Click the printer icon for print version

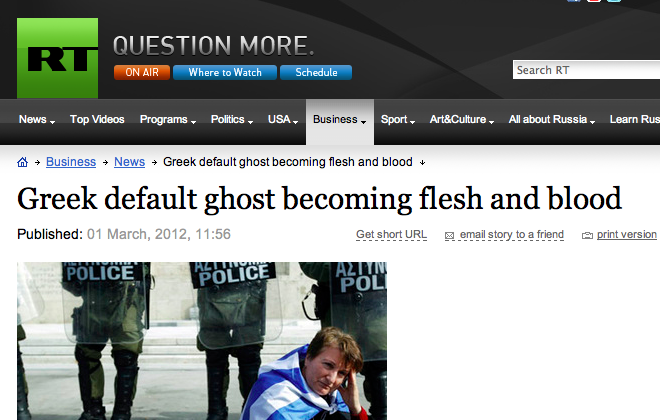(x=587, y=236)
